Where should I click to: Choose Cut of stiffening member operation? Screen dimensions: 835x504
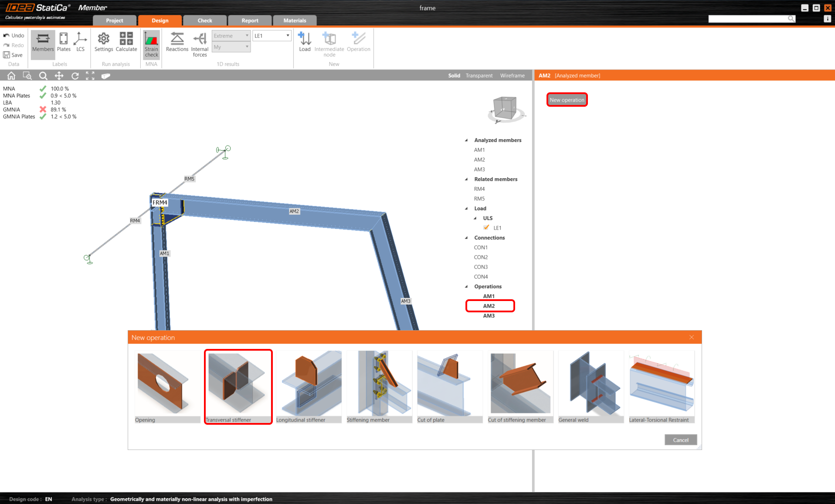(x=521, y=387)
